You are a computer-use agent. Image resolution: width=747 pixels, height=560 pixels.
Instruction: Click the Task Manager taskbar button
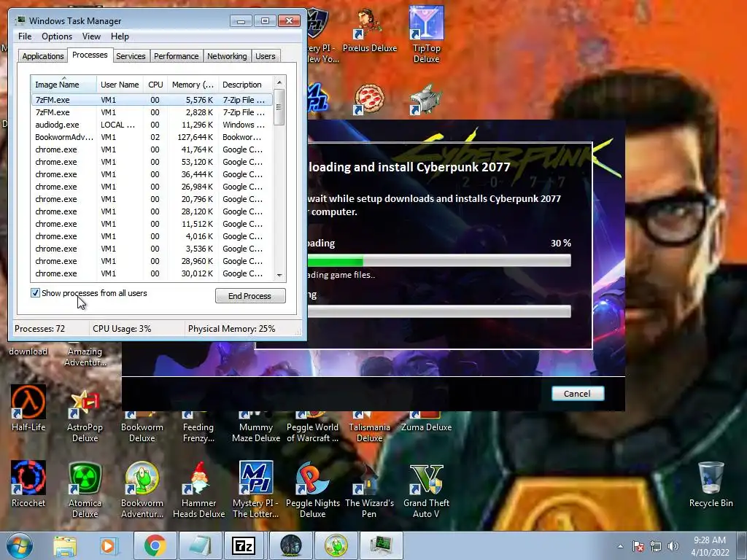pos(381,545)
